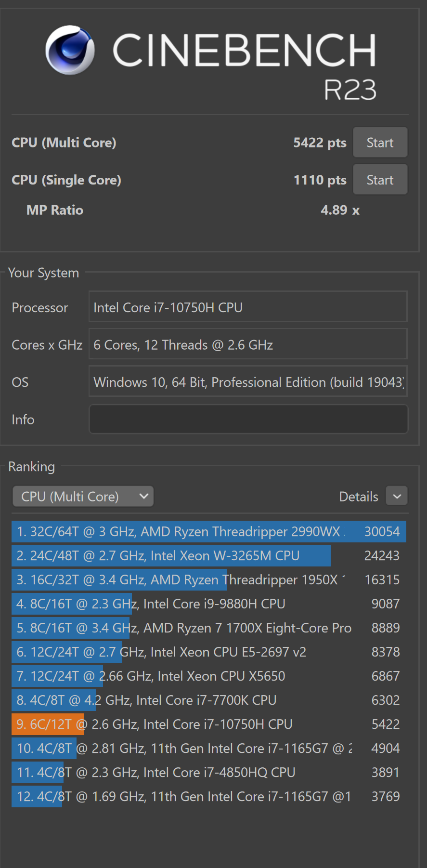
Task: Click the OS information field
Action: pos(248,382)
